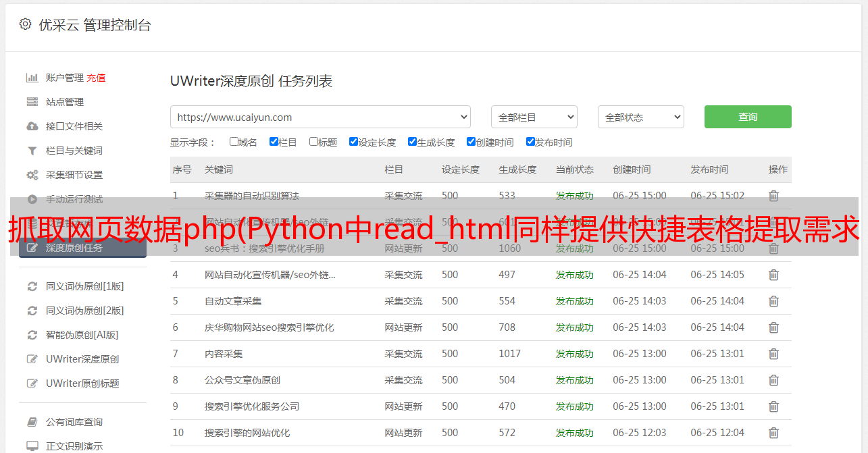Click the refresh icon beside 智能伪原创[AI版]
This screenshot has width=868, height=453.
pyautogui.click(x=32, y=335)
